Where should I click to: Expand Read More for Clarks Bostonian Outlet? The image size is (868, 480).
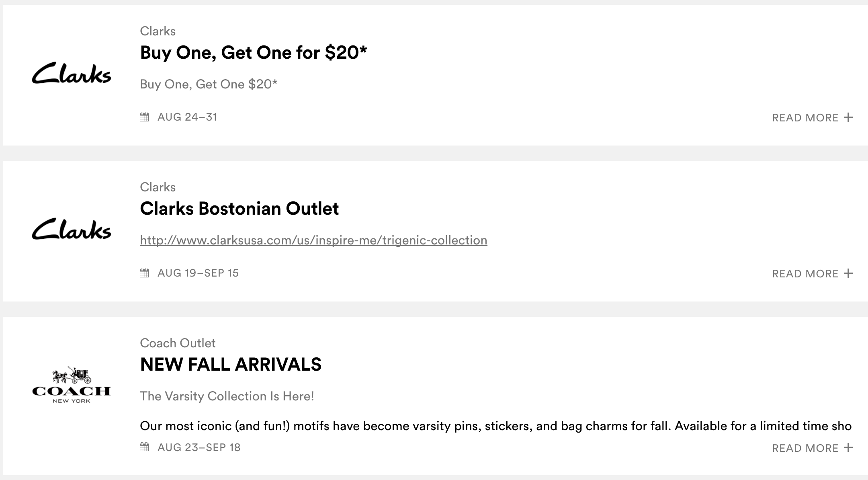pyautogui.click(x=805, y=274)
